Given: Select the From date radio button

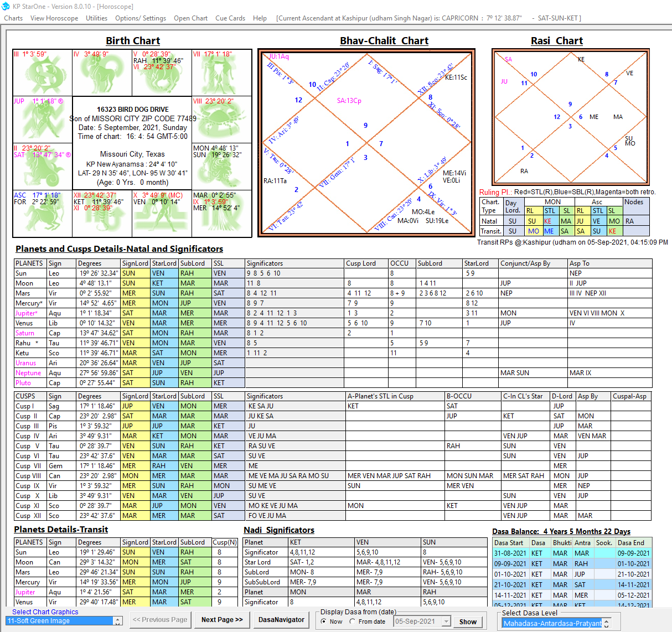Looking at the screenshot, I should [x=353, y=621].
